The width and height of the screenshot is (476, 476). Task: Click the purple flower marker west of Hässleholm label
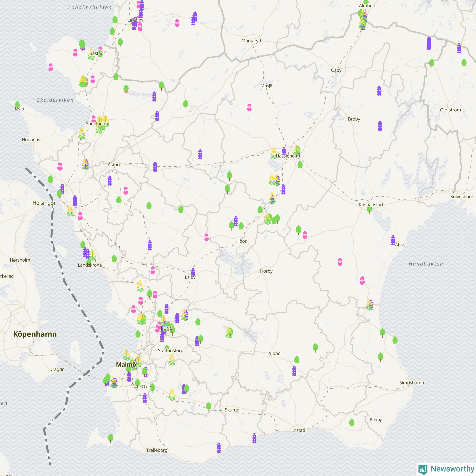284,152
